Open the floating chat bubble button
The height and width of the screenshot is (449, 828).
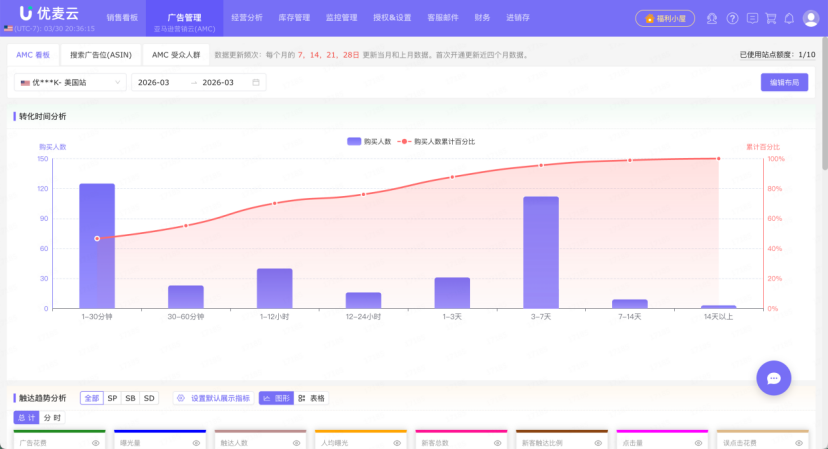pyautogui.click(x=773, y=377)
